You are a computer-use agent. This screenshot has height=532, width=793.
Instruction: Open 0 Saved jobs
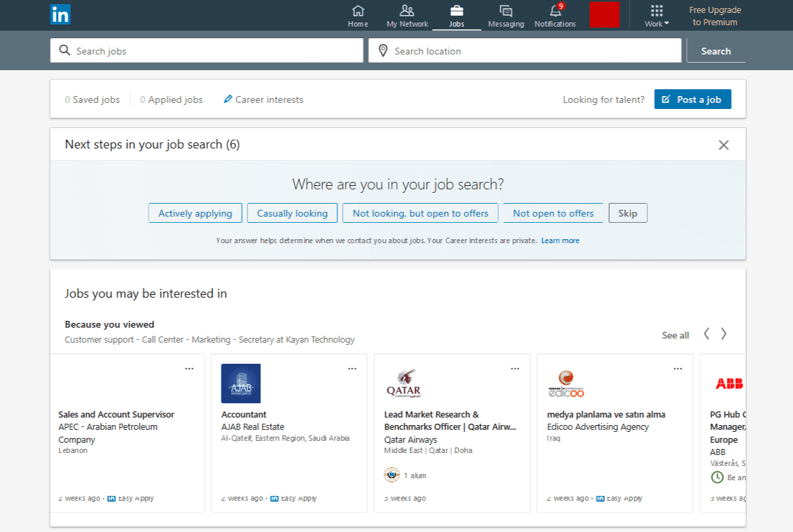pos(92,99)
